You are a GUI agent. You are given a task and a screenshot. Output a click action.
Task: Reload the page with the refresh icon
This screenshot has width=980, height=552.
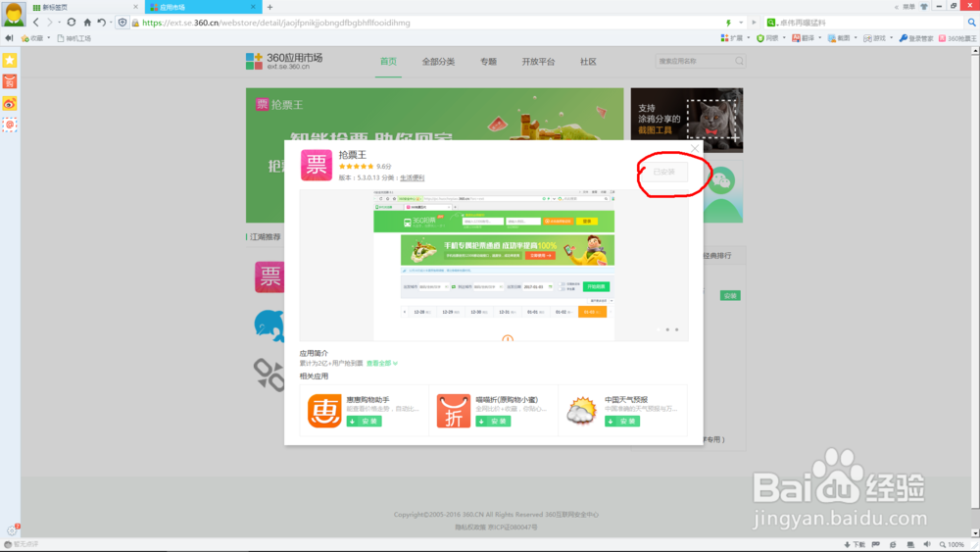coord(72,23)
